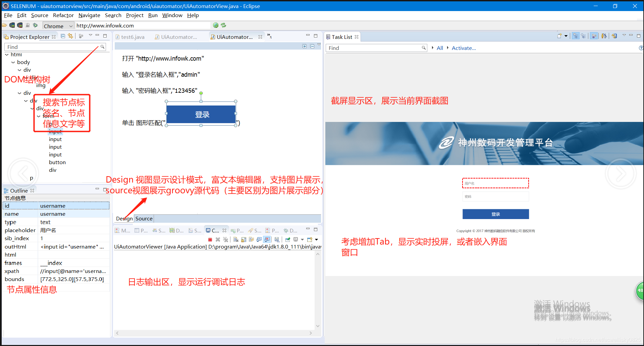Open Project Explorer view menu triangle

coord(90,35)
